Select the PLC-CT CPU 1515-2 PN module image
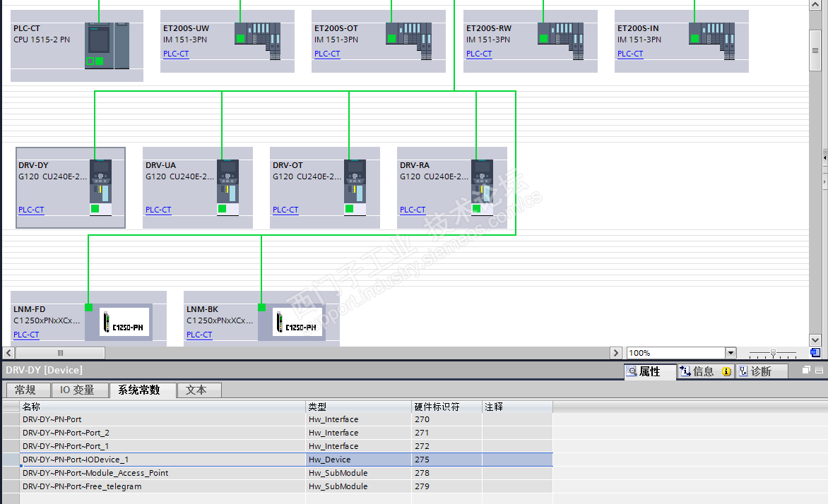The height and width of the screenshot is (504, 828). 107,45
